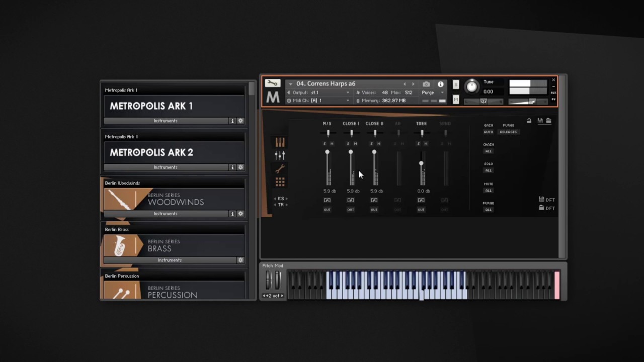
Task: Solo the instrument with the header S button
Action: coord(456,84)
